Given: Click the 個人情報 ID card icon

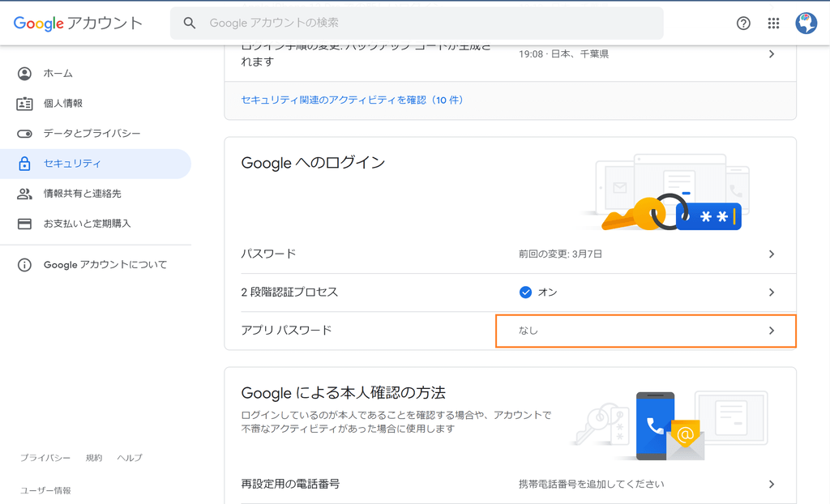Looking at the screenshot, I should (24, 103).
